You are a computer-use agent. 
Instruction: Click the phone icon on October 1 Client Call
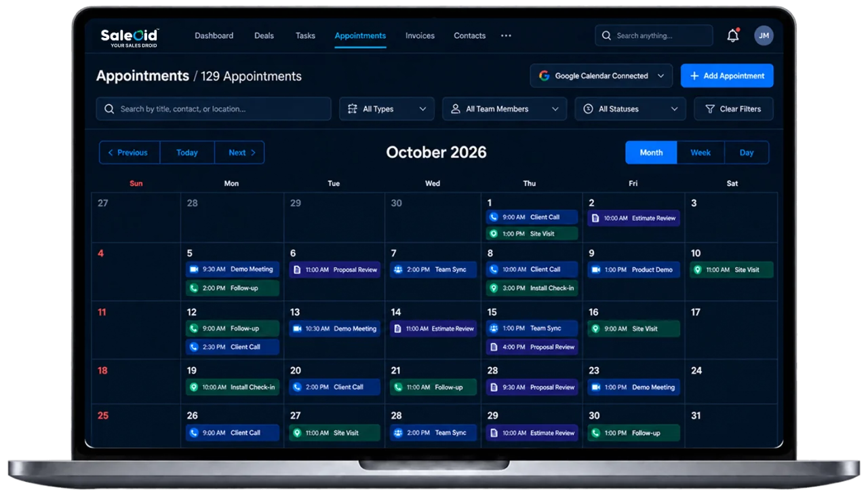[494, 217]
